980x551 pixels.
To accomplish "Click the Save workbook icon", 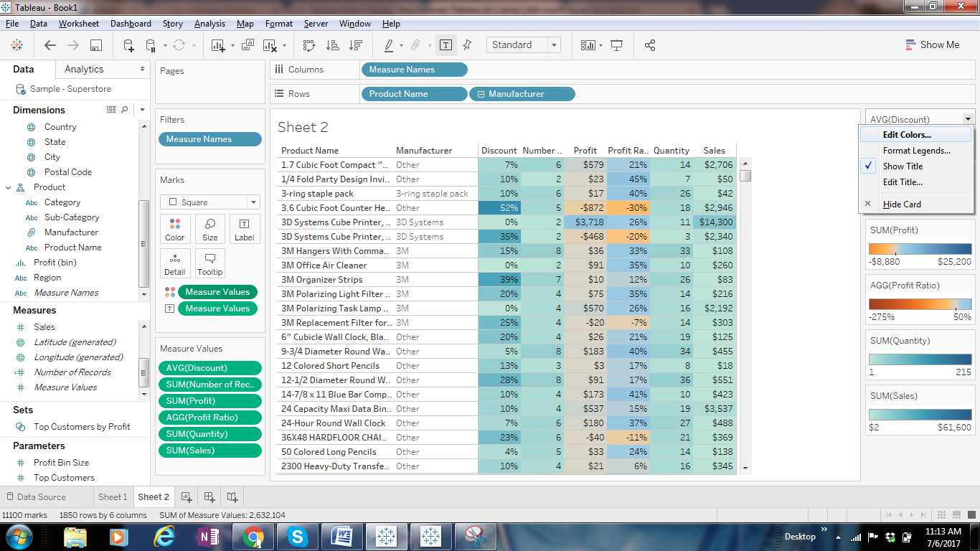I will pos(95,45).
